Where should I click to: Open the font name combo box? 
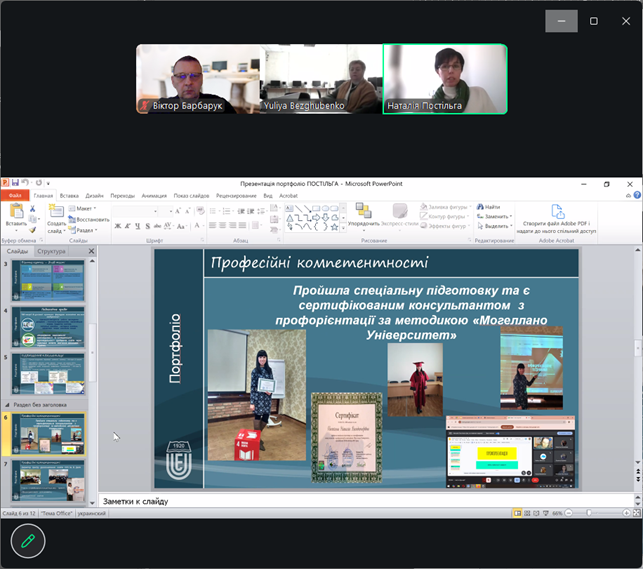coord(135,211)
